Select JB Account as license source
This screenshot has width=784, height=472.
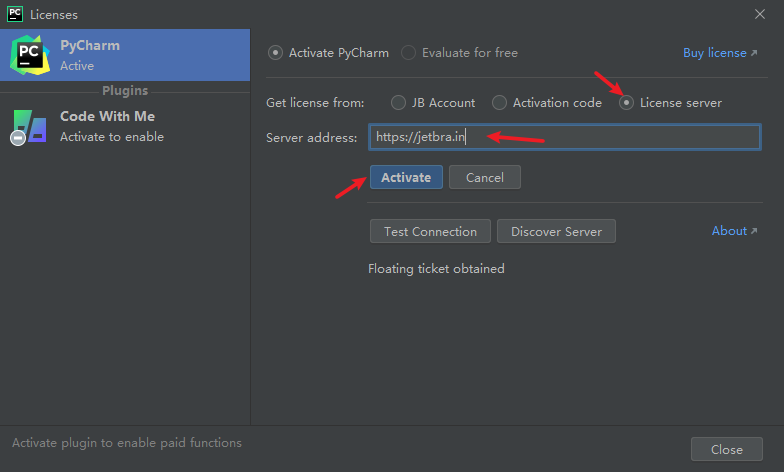click(399, 102)
